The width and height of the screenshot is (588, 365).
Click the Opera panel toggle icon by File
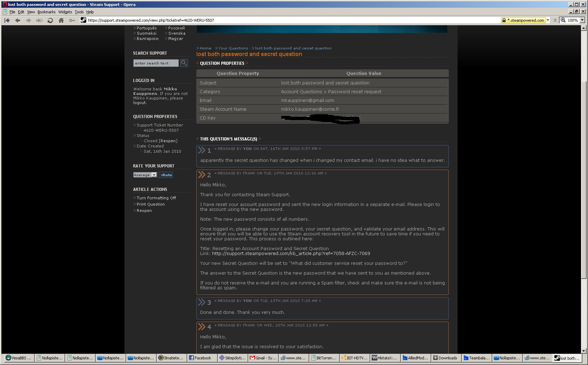coord(5,12)
